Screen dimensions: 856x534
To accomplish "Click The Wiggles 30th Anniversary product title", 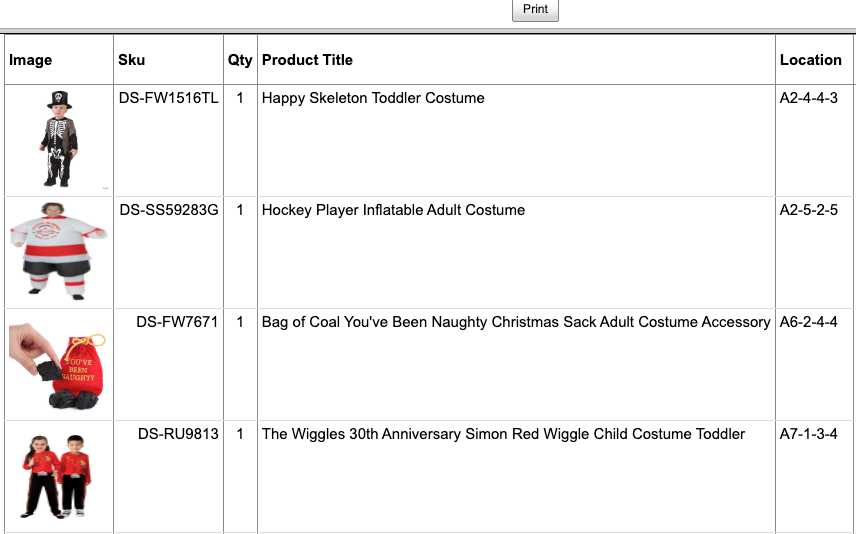I will (x=503, y=434).
